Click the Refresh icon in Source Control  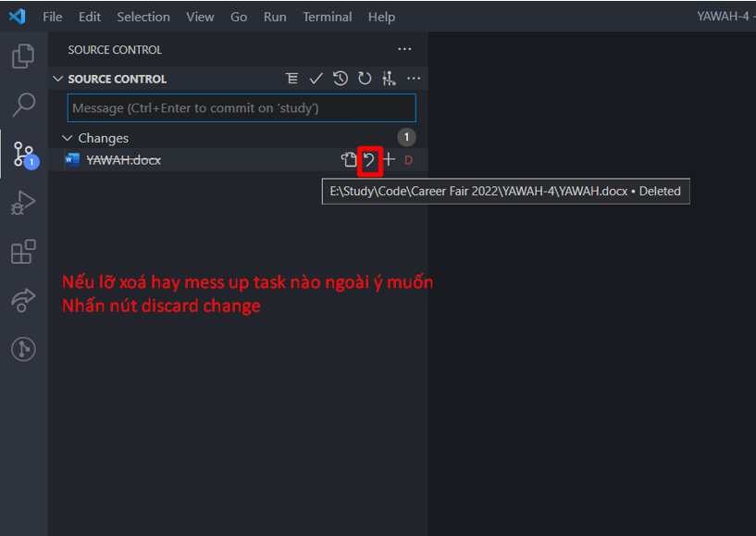tap(365, 78)
